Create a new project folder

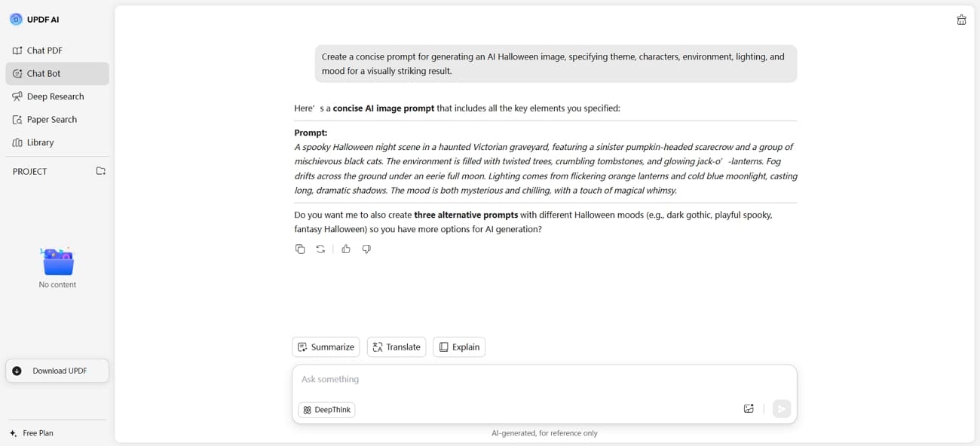coord(100,171)
